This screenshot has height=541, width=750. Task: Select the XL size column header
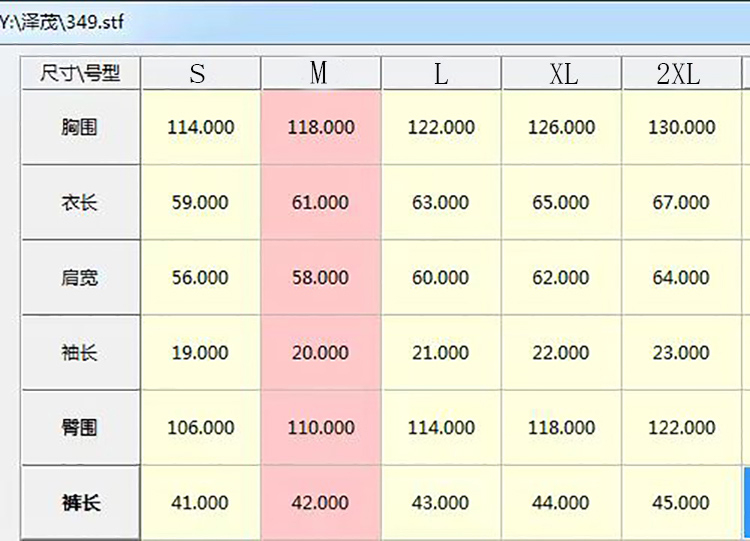[562, 73]
